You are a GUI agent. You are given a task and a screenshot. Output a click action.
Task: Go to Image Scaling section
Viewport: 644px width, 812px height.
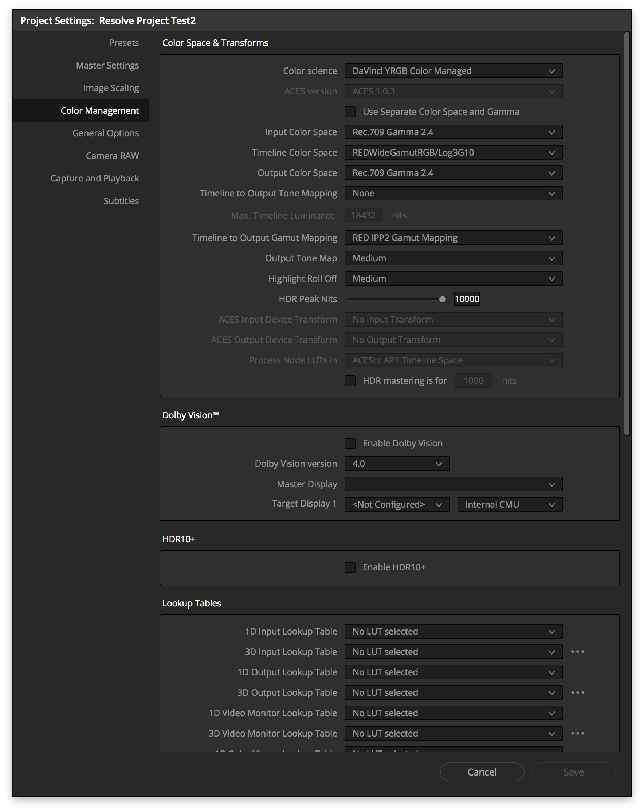coord(111,88)
